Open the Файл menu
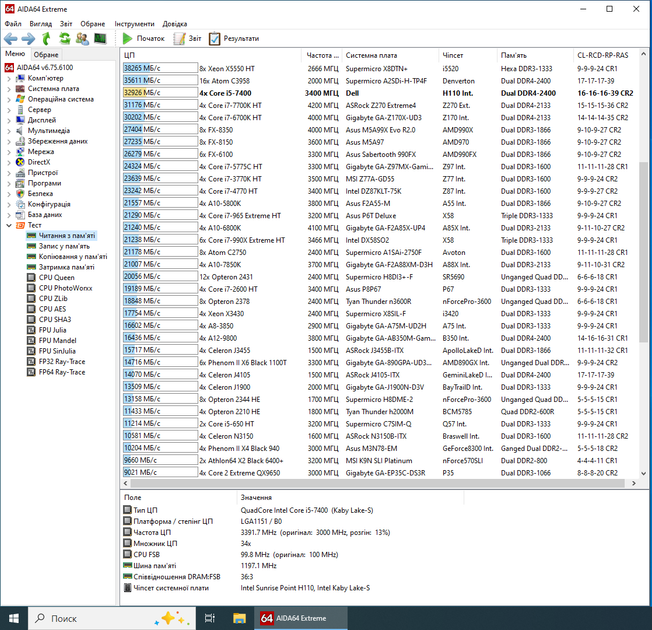 point(13,24)
